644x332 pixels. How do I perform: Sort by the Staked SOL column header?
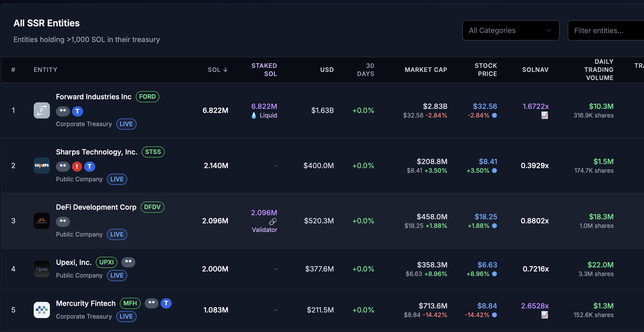(264, 70)
